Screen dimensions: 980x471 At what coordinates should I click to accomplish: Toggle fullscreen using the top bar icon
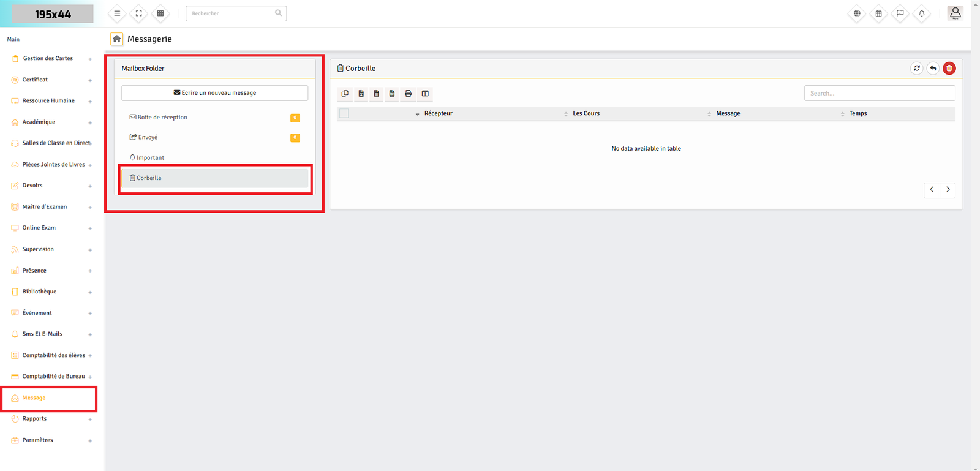point(138,13)
